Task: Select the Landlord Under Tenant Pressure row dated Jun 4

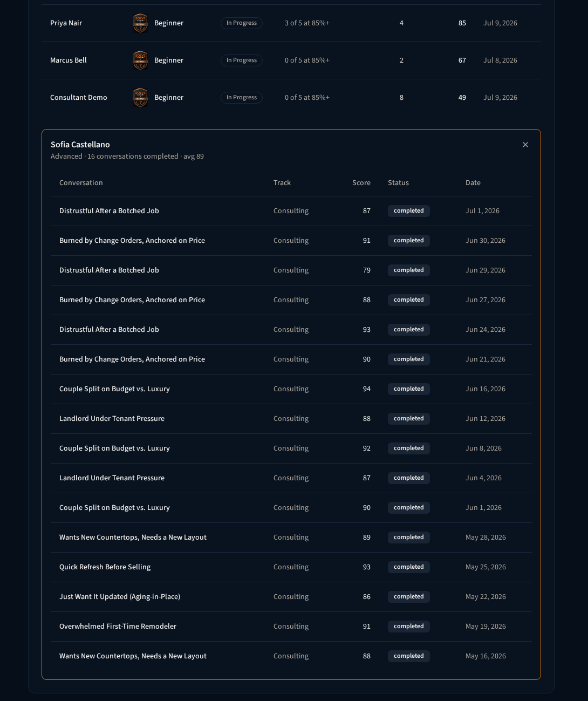Action: click(291, 478)
